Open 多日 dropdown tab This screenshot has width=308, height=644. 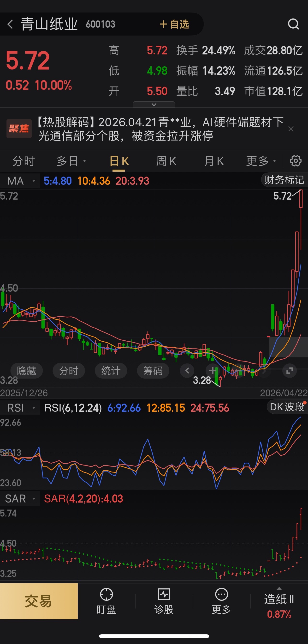coord(71,161)
